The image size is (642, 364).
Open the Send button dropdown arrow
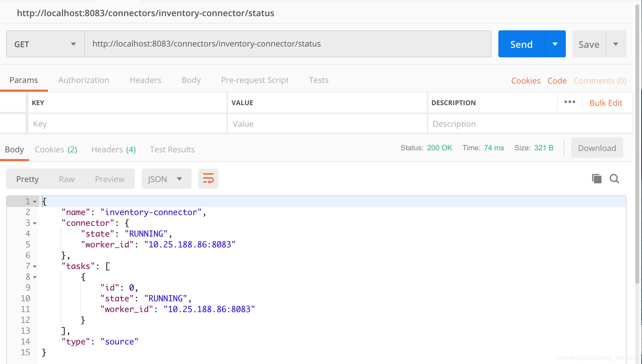point(555,44)
